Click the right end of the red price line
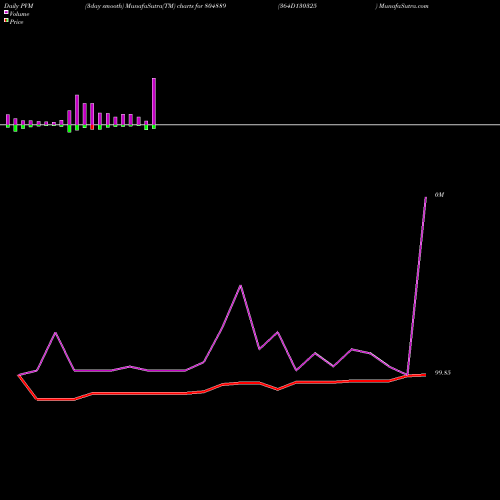Image resolution: width=500 pixels, height=500 pixels. point(425,375)
